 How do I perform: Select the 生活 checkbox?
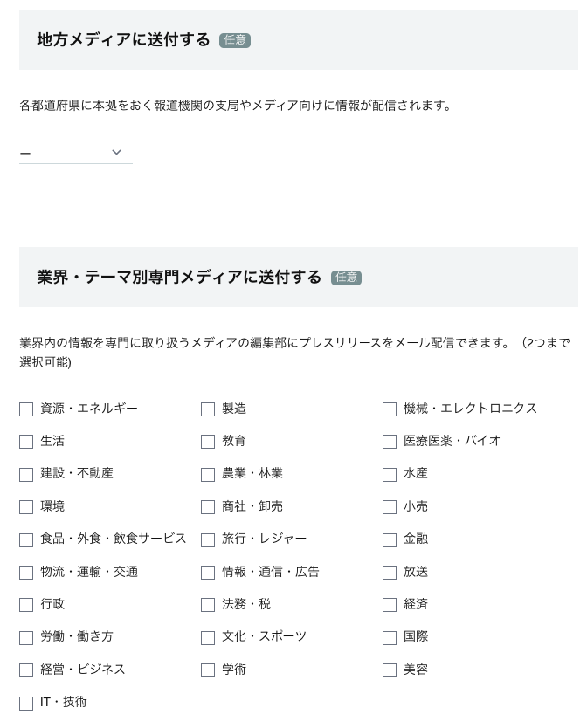[26, 442]
